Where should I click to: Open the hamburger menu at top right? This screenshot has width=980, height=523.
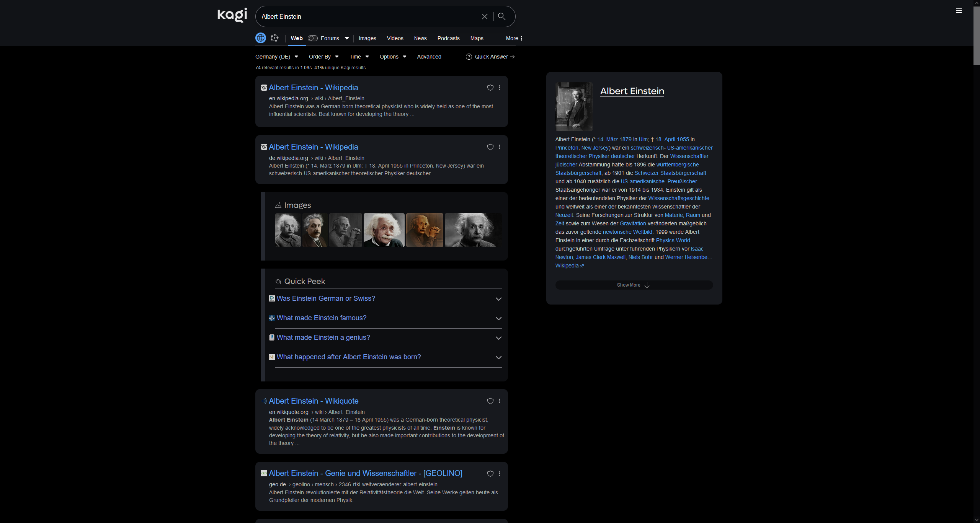(x=959, y=11)
